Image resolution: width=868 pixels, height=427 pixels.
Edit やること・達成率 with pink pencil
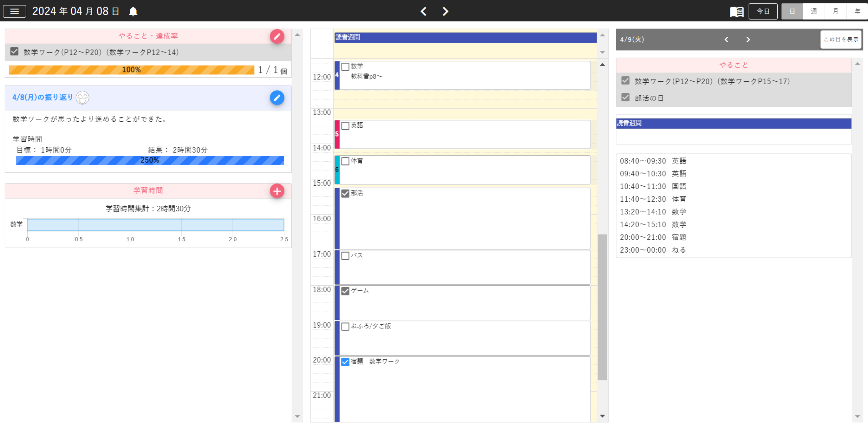tap(277, 36)
